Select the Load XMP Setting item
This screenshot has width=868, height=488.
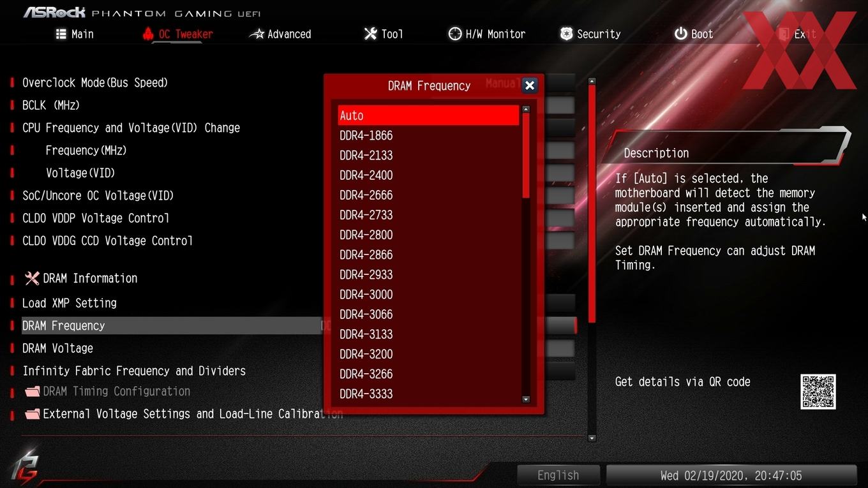(70, 303)
